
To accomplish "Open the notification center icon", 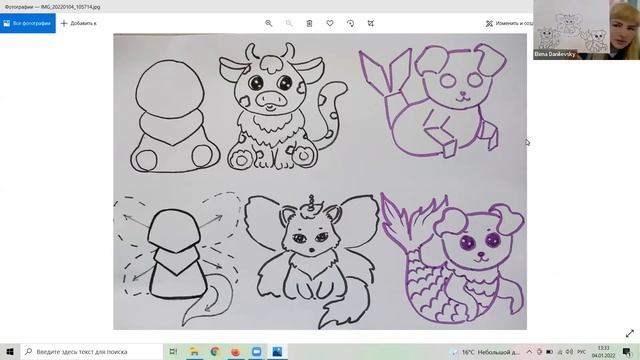I will pos(627,352).
